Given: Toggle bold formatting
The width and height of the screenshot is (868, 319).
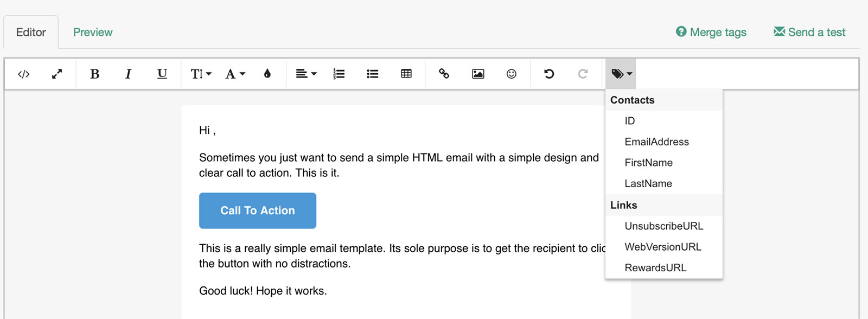Looking at the screenshot, I should tap(94, 74).
